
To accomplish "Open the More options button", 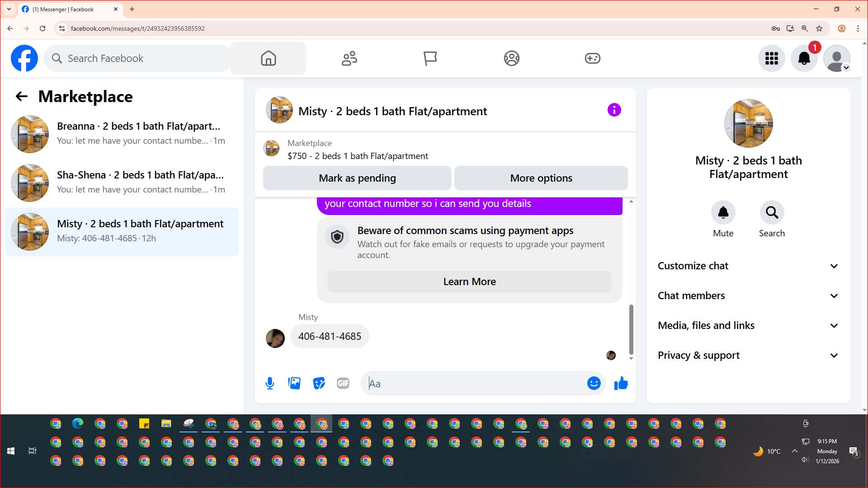I will (x=541, y=178).
